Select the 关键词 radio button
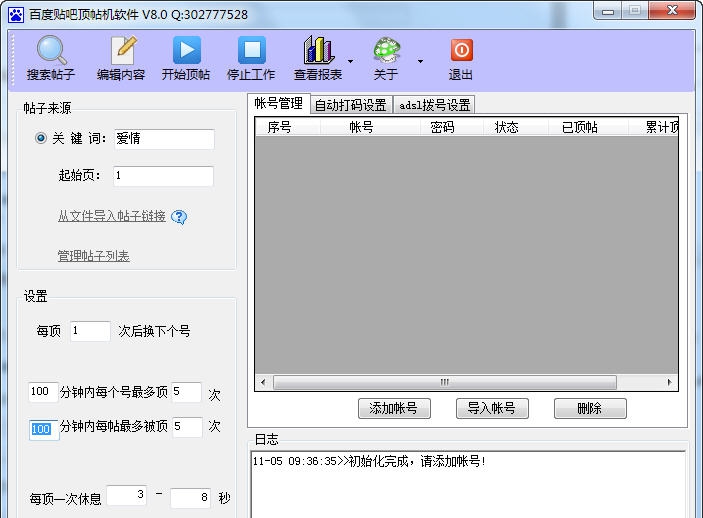 [41, 139]
